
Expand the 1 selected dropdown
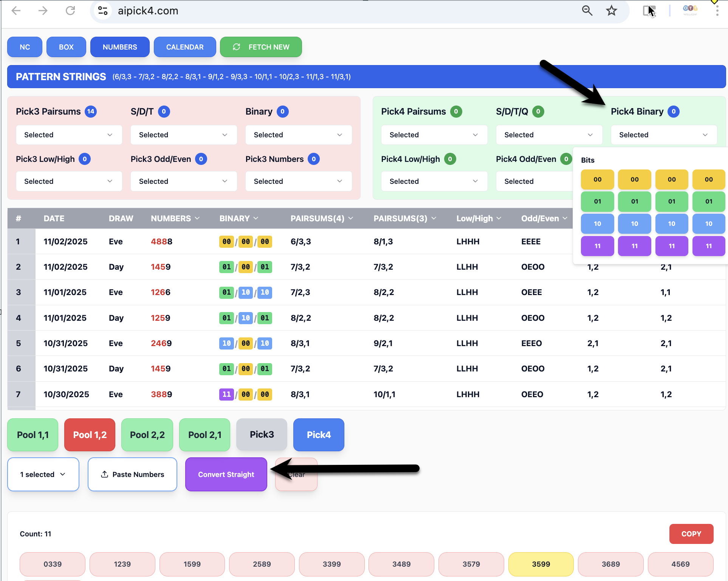coord(43,474)
